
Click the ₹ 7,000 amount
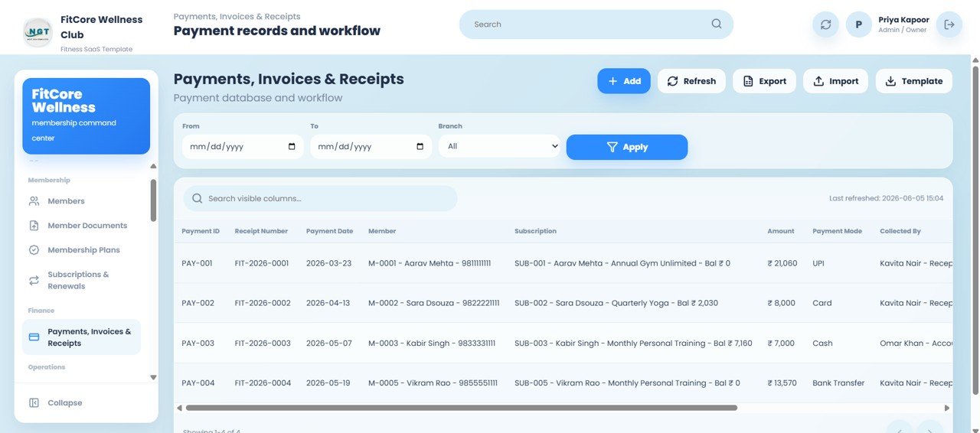pyautogui.click(x=781, y=343)
